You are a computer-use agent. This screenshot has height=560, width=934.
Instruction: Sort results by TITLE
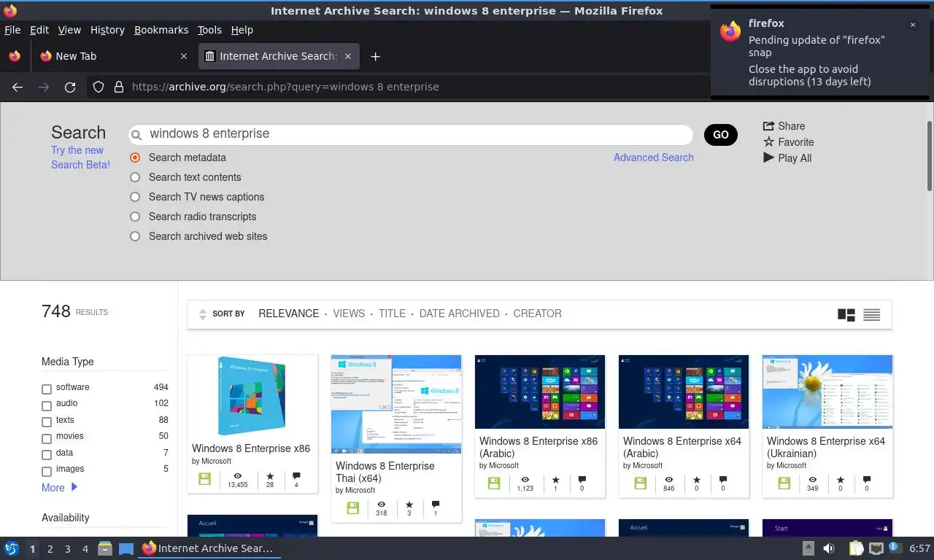point(392,314)
